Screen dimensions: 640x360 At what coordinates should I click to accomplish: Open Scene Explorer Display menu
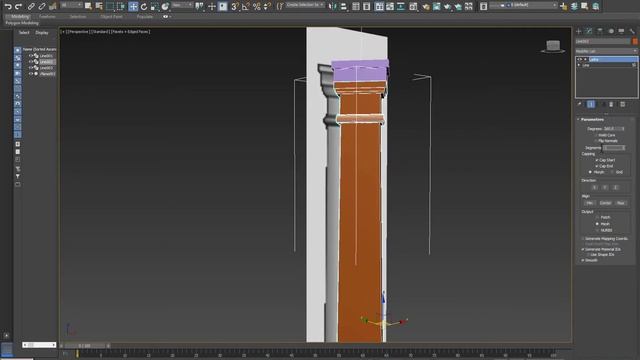pos(42,32)
